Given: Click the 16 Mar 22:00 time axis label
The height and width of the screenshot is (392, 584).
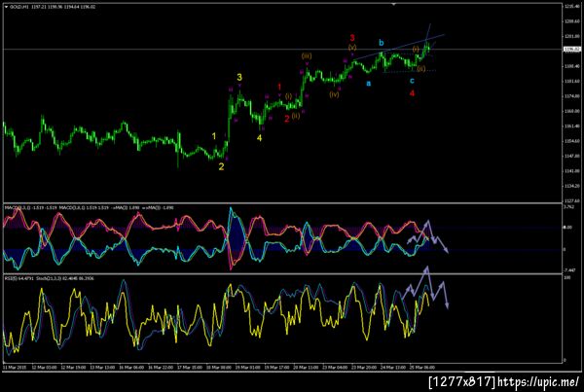Looking at the screenshot, I should tap(161, 368).
